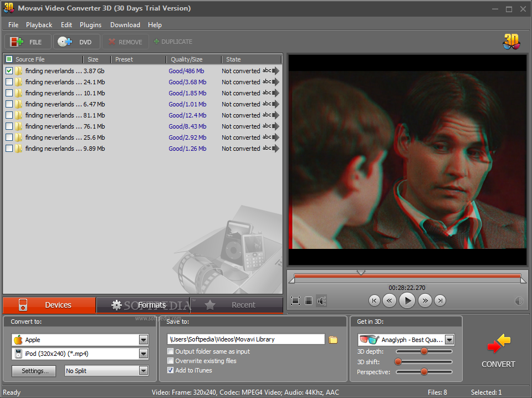Click the abc rename icon in 3.87 Gb row
Screen dimensions: 532x398
click(x=267, y=70)
